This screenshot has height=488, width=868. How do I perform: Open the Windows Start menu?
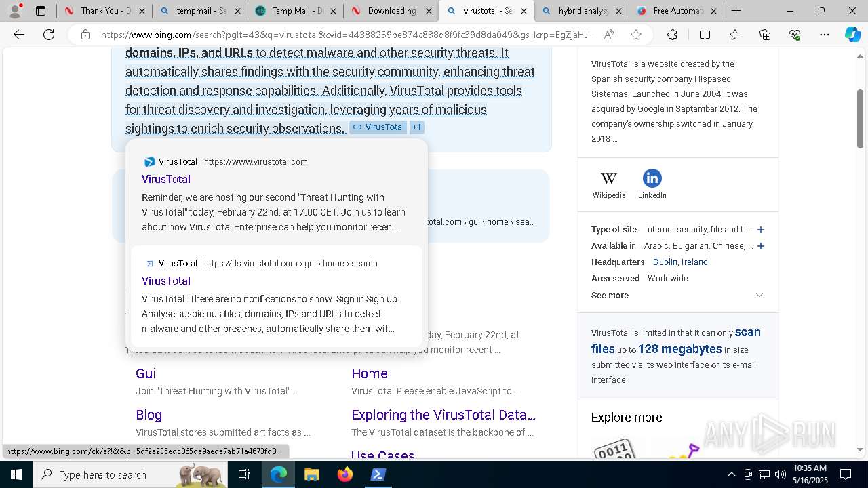click(16, 474)
